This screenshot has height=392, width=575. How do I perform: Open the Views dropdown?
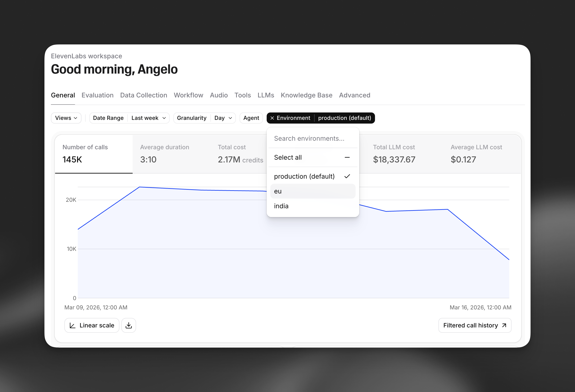66,118
